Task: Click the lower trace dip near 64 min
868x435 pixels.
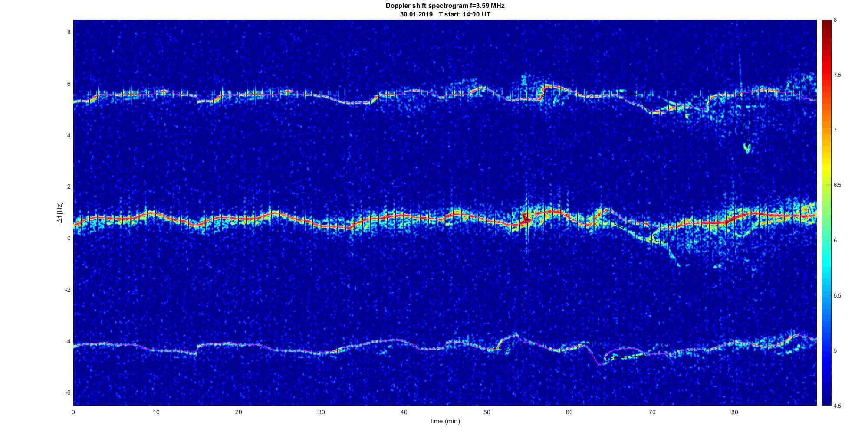Action: pos(599,363)
